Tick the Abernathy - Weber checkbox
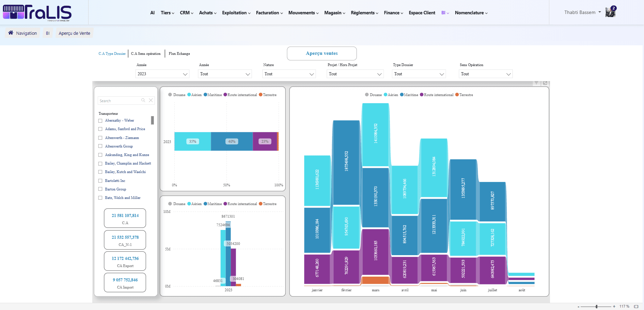The image size is (644, 310). click(100, 121)
